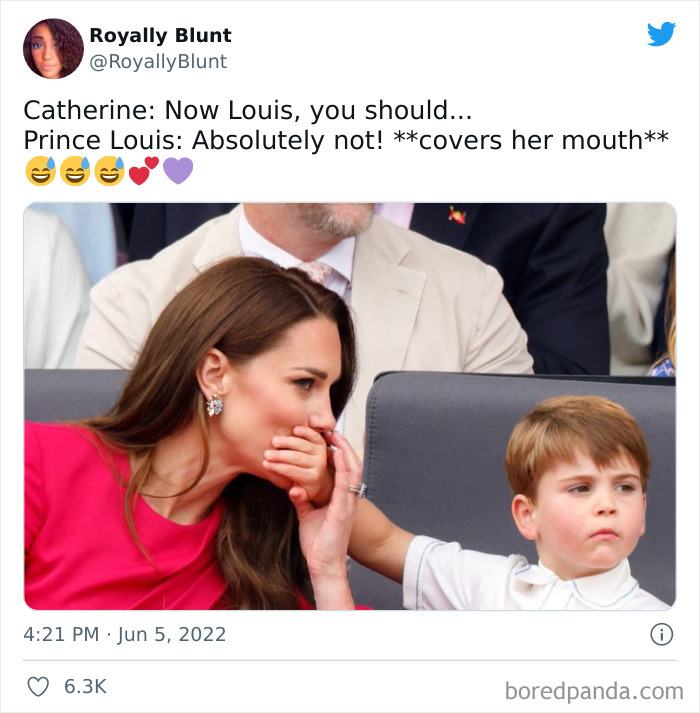Viewport: 700px width, 713px height.
Task: Click the Jun 5, 2022 date
Action: pos(172,634)
